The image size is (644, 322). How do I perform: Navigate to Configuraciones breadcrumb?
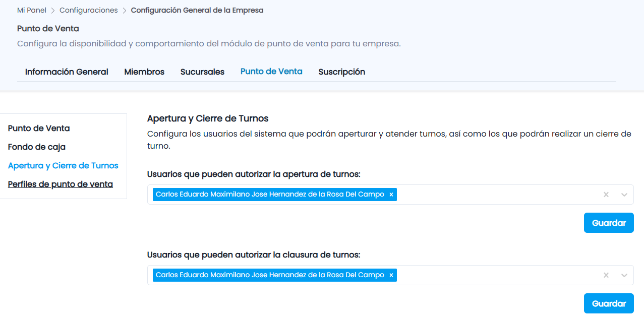[89, 10]
